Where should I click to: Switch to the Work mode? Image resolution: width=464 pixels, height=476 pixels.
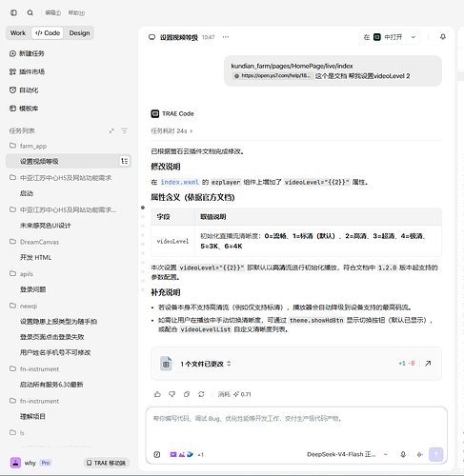tap(18, 33)
